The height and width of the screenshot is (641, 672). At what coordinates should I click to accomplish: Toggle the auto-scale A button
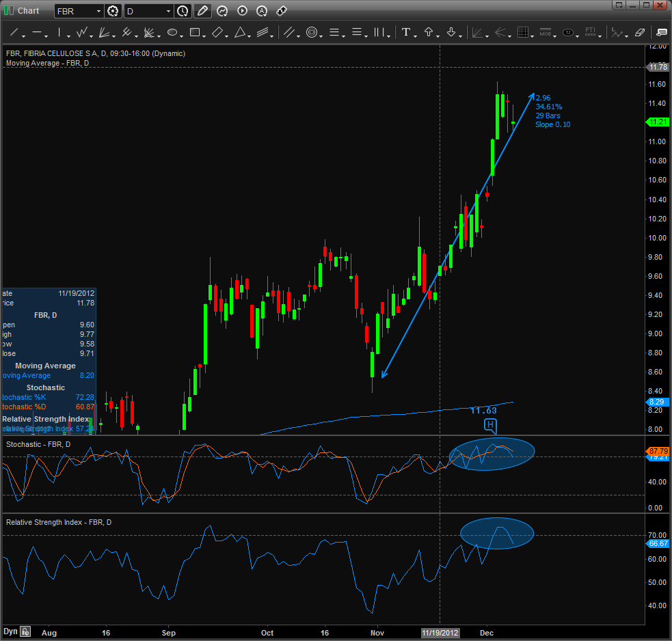262,11
